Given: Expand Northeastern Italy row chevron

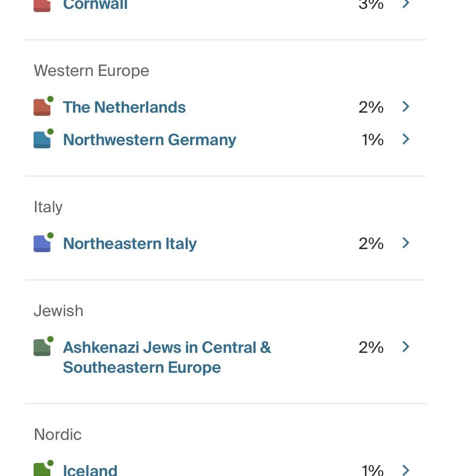Looking at the screenshot, I should [406, 243].
